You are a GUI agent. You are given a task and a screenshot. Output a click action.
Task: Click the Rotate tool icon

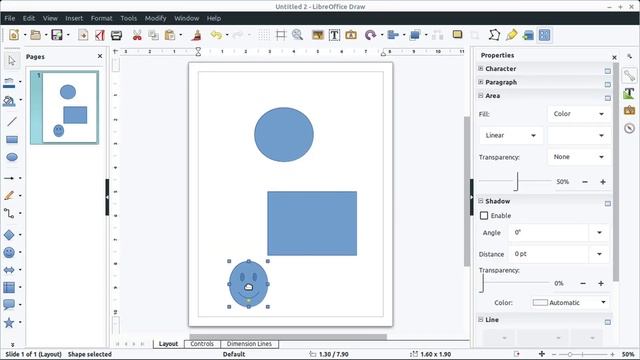pos(370,35)
